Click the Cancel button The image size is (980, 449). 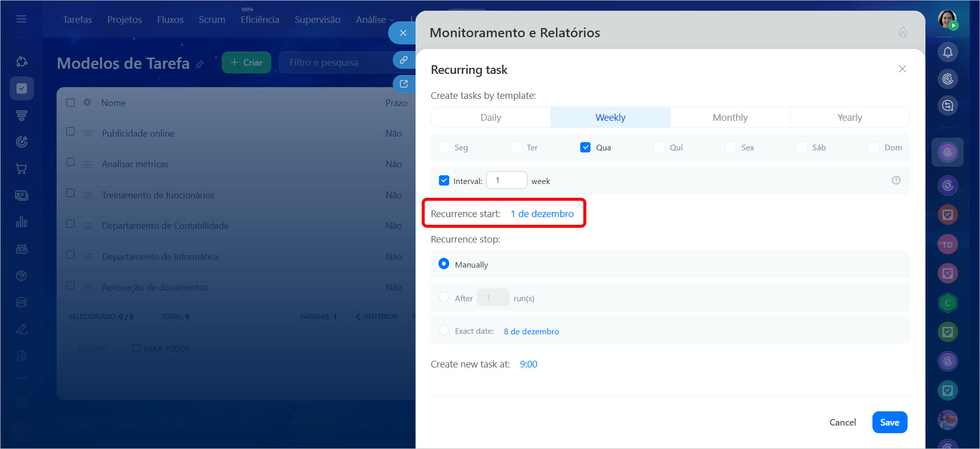click(842, 422)
